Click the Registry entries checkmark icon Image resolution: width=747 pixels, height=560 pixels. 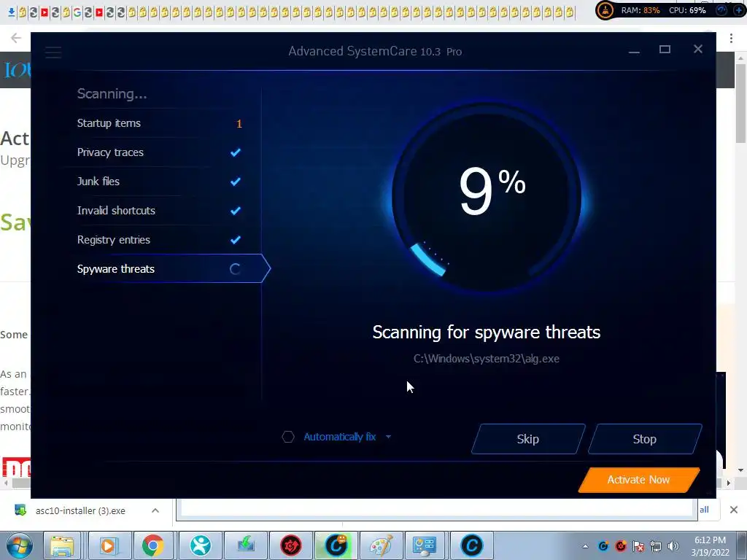pos(236,240)
